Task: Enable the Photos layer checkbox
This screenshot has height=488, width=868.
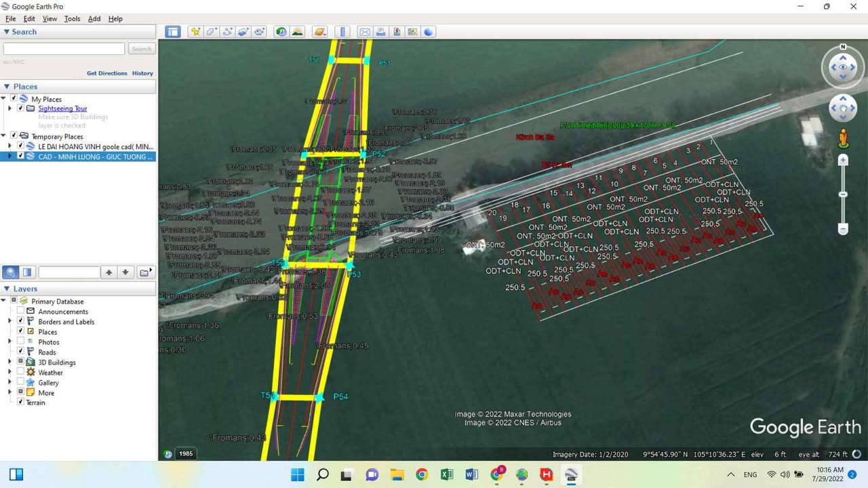Action: pyautogui.click(x=20, y=342)
